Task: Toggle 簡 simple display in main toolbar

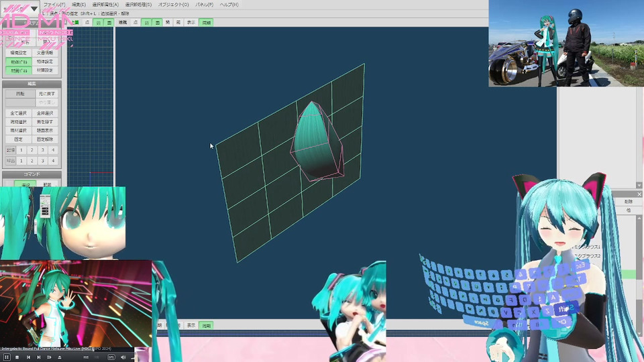Action: [x=168, y=23]
